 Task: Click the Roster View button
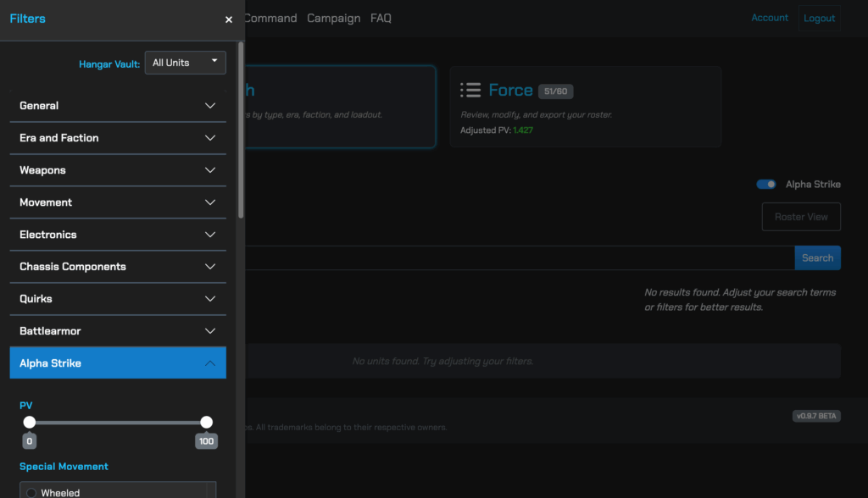[800, 216]
